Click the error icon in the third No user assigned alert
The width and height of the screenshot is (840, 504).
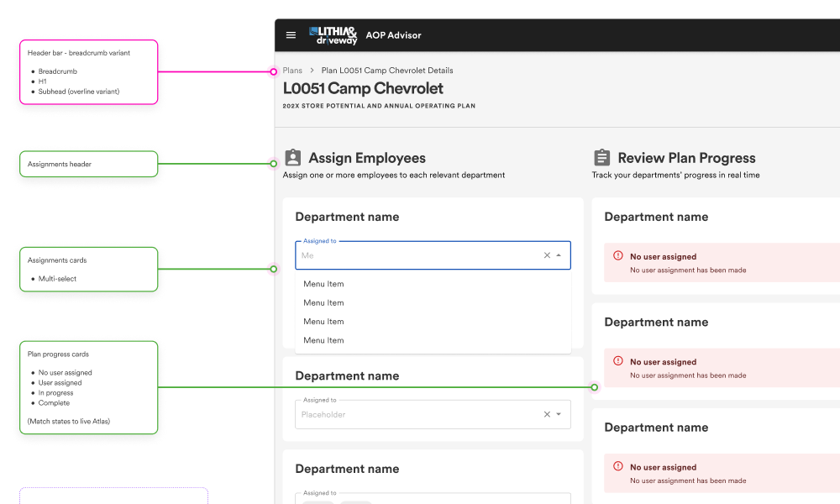pos(618,466)
